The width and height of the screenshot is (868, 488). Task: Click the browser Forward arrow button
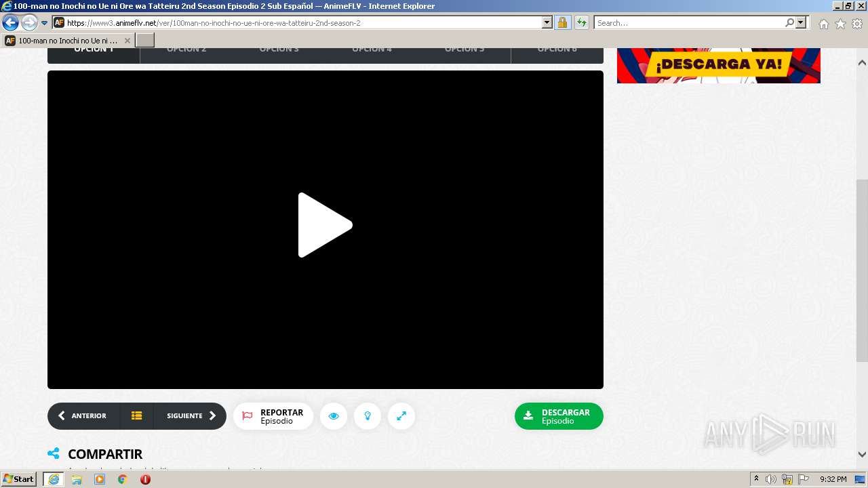[29, 22]
